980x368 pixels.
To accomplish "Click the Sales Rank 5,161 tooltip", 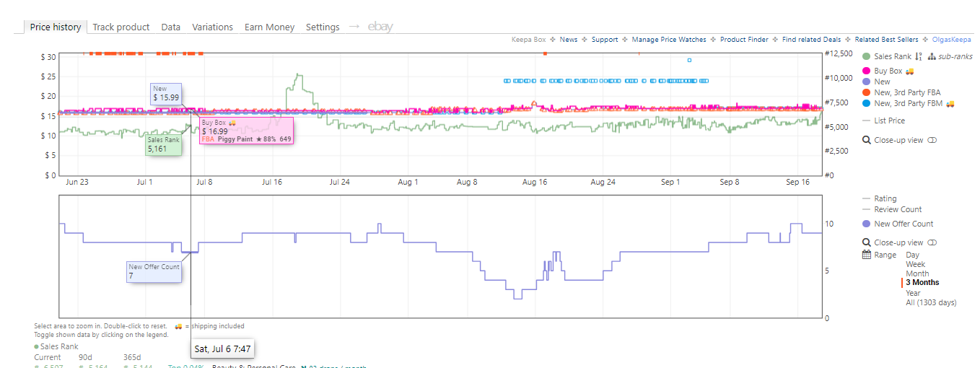I will (x=162, y=145).
